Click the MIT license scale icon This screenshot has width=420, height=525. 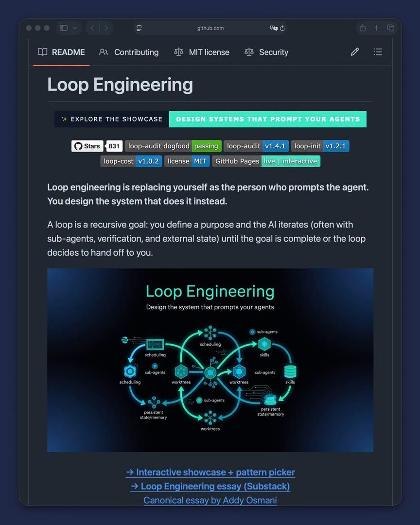tap(178, 52)
